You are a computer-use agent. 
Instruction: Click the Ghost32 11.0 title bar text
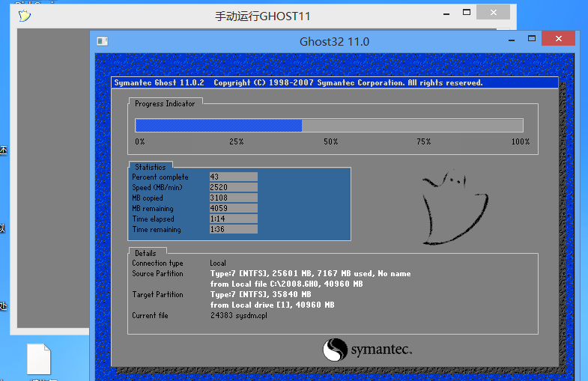point(334,42)
